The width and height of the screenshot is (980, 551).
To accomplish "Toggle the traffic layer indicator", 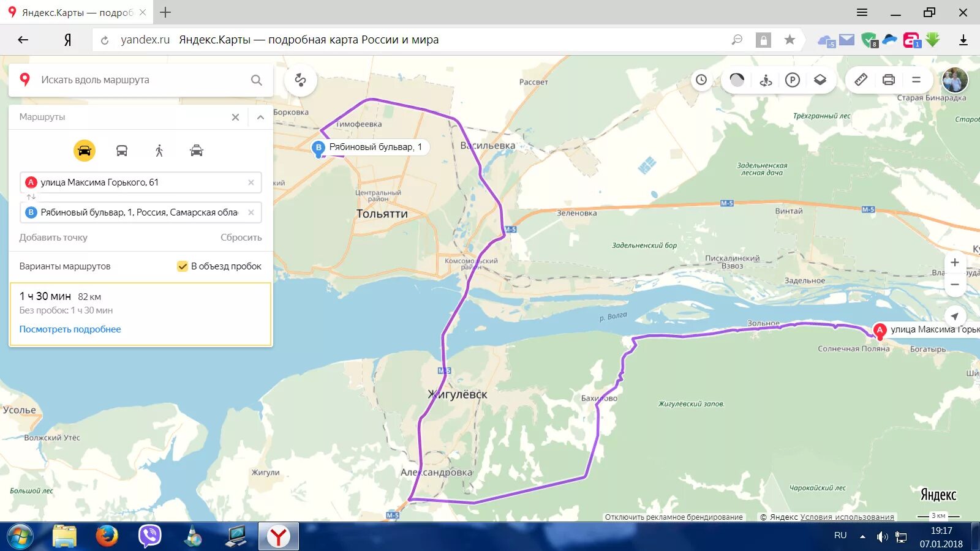I will [737, 80].
